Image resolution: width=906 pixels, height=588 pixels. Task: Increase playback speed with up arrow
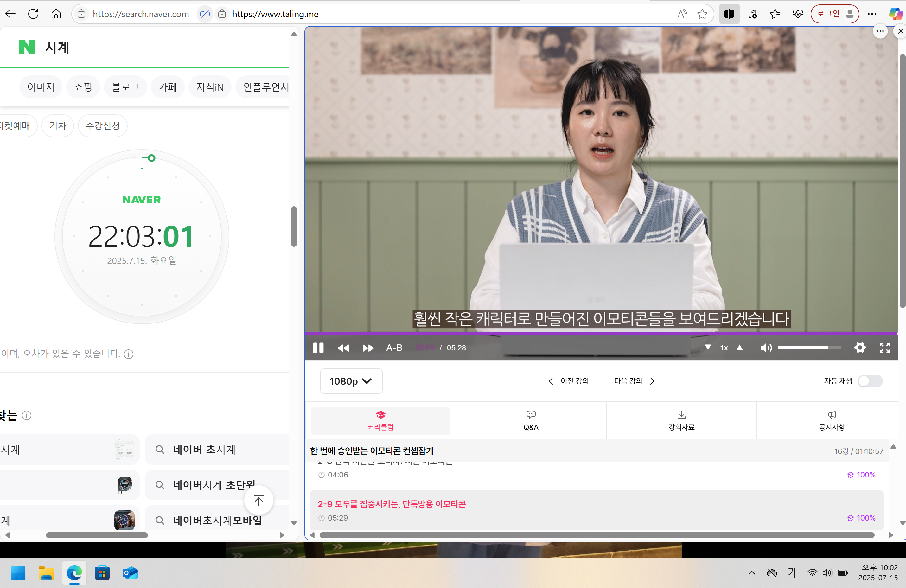tap(740, 348)
